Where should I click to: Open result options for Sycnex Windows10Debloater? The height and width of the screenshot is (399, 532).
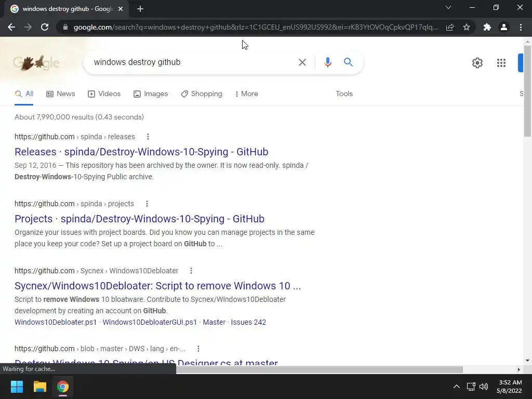[191, 271]
